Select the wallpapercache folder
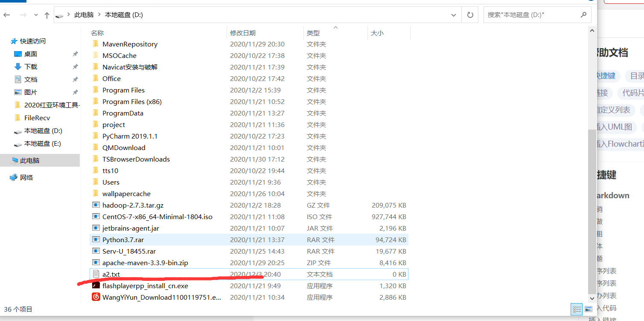This screenshot has width=644, height=321. [x=126, y=194]
